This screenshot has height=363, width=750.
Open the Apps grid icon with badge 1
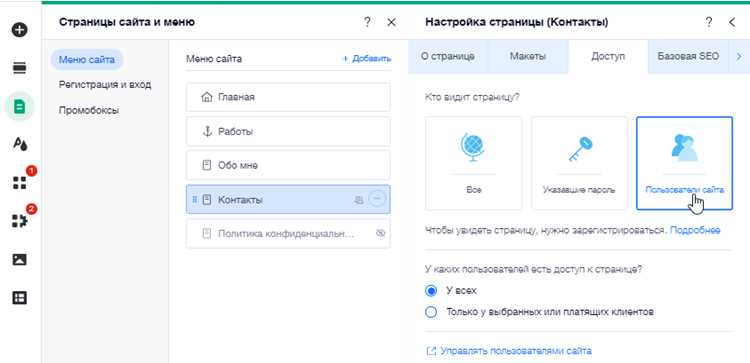(20, 182)
